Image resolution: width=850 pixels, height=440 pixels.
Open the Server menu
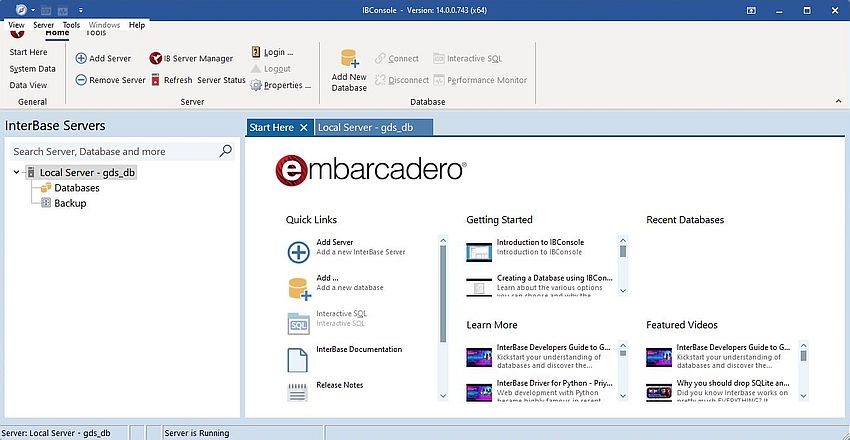tap(43, 25)
